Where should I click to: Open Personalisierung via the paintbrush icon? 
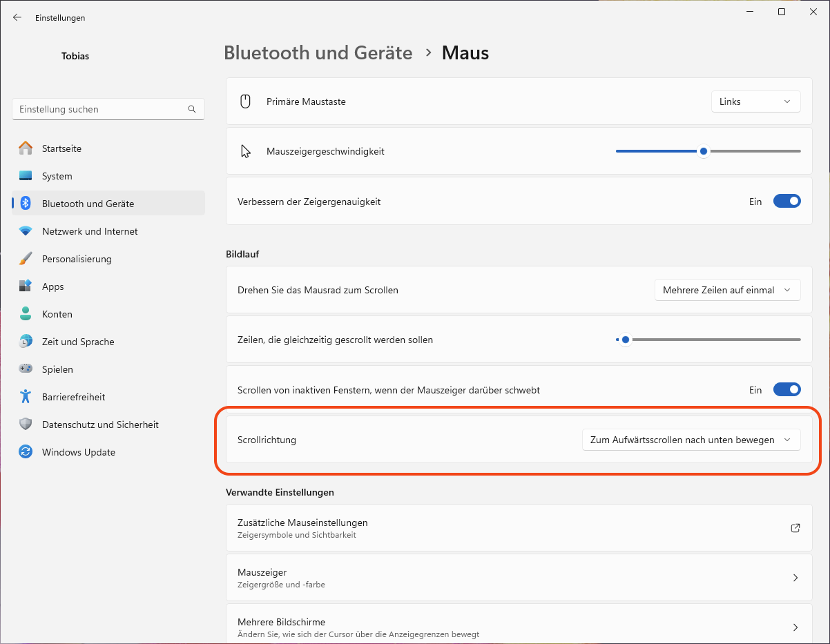pyautogui.click(x=26, y=259)
